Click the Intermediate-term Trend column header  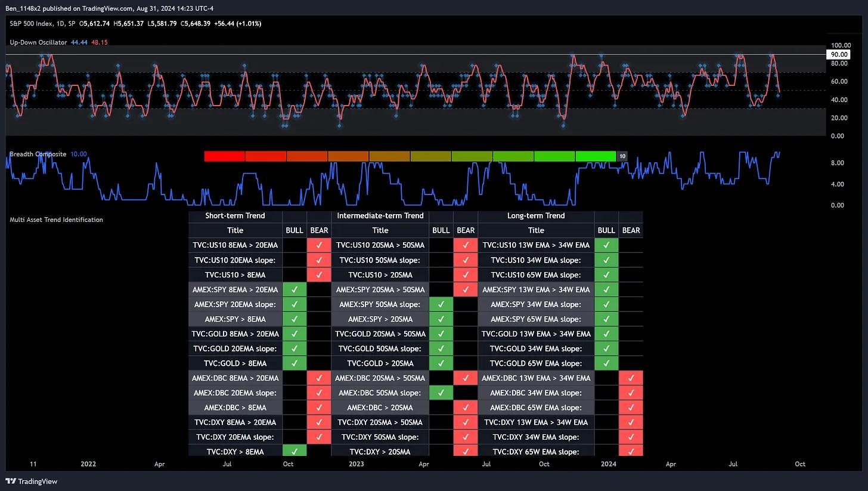[x=380, y=215]
